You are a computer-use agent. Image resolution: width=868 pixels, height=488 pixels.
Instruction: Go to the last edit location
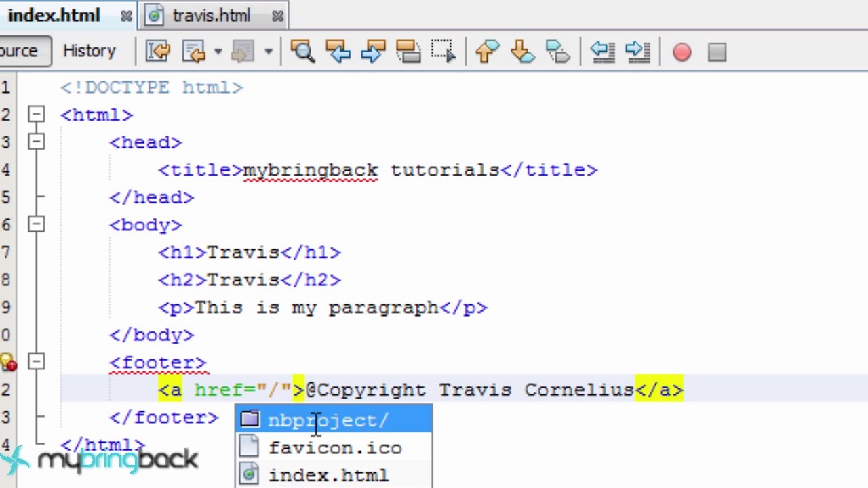pos(158,52)
